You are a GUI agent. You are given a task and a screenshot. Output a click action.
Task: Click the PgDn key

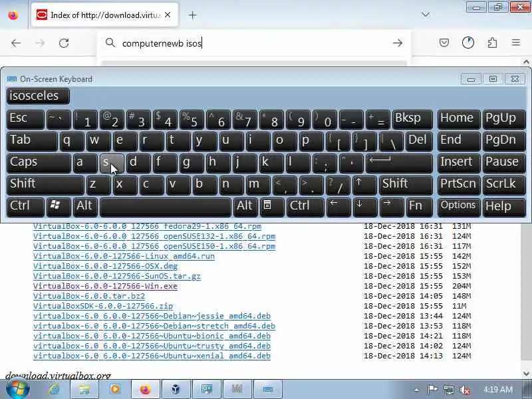point(504,141)
